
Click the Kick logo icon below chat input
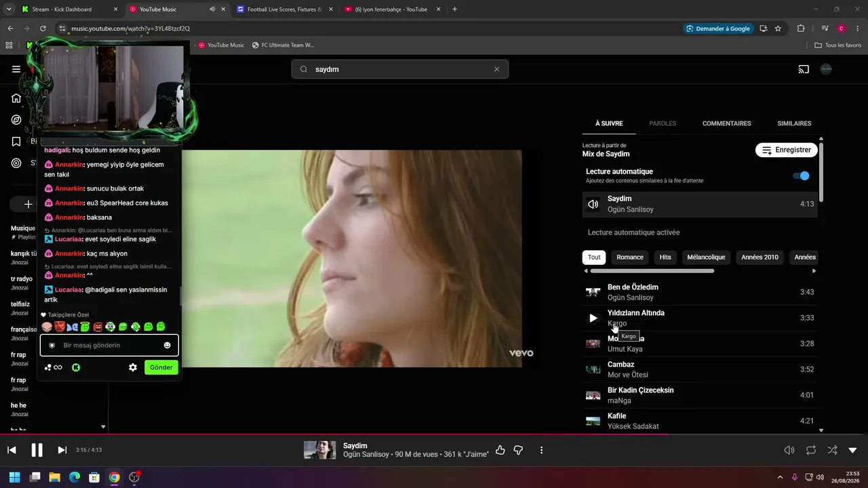76,367
